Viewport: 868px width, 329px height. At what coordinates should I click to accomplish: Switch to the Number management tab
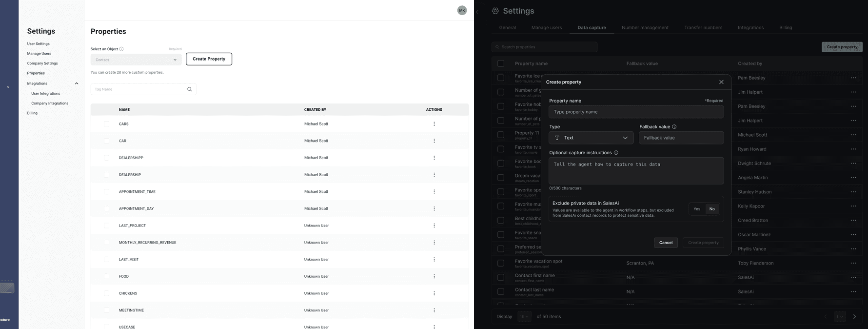point(645,28)
